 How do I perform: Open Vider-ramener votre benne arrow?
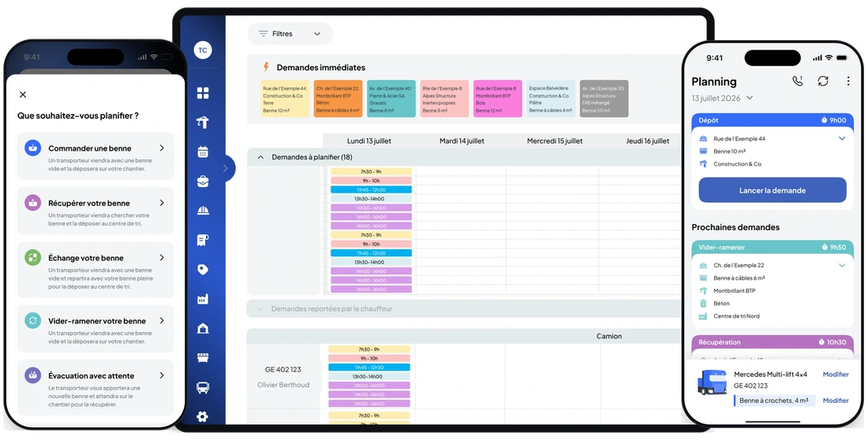162,320
